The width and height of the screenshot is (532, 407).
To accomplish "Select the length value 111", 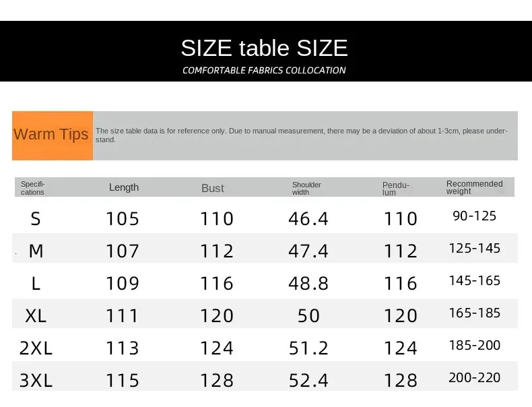I will click(123, 315).
